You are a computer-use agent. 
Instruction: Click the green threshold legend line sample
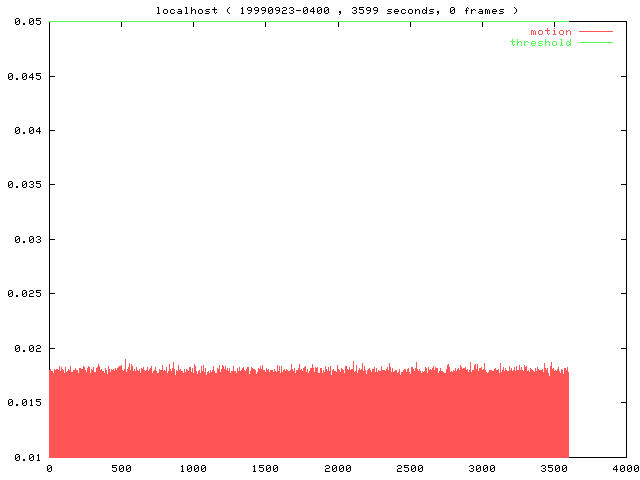(x=594, y=43)
